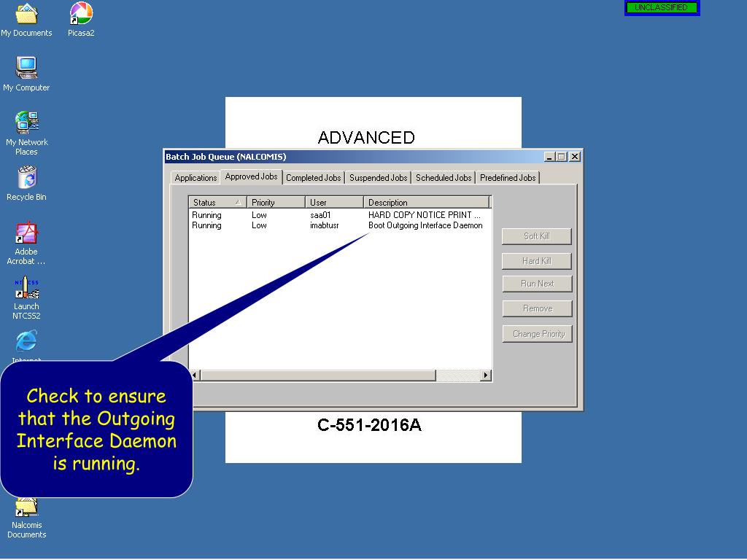This screenshot has height=560, width=747.
Task: Maximize the Batch Job Queue window
Action: [x=561, y=157]
